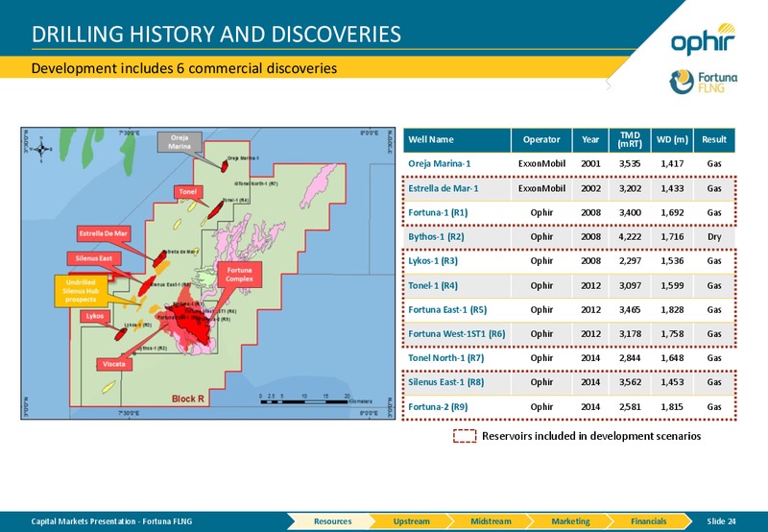Click the Bythos-1 (R2) well name
The width and height of the screenshot is (768, 532).
point(436,236)
